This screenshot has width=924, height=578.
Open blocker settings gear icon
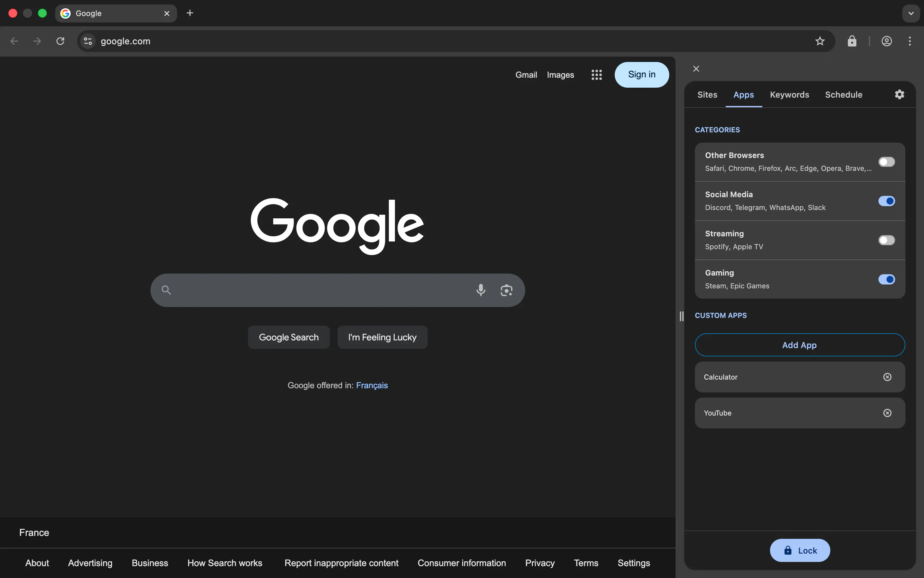tap(899, 94)
